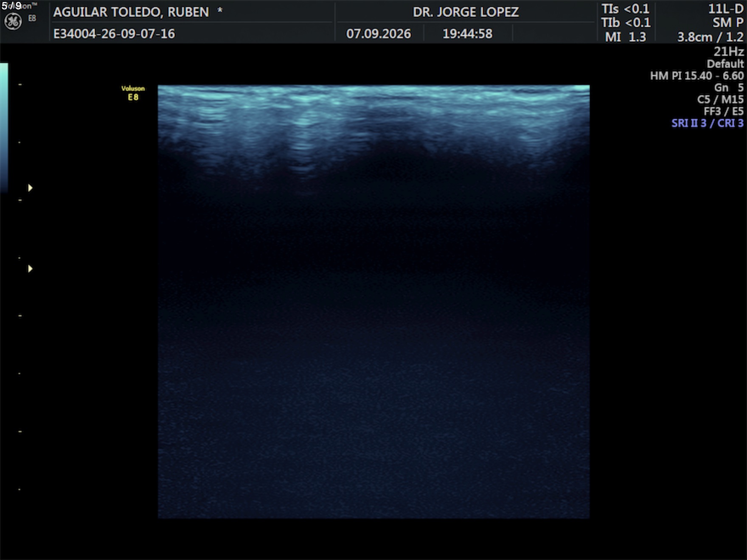Click the GE logo icon
This screenshot has width=747, height=560.
click(x=13, y=21)
